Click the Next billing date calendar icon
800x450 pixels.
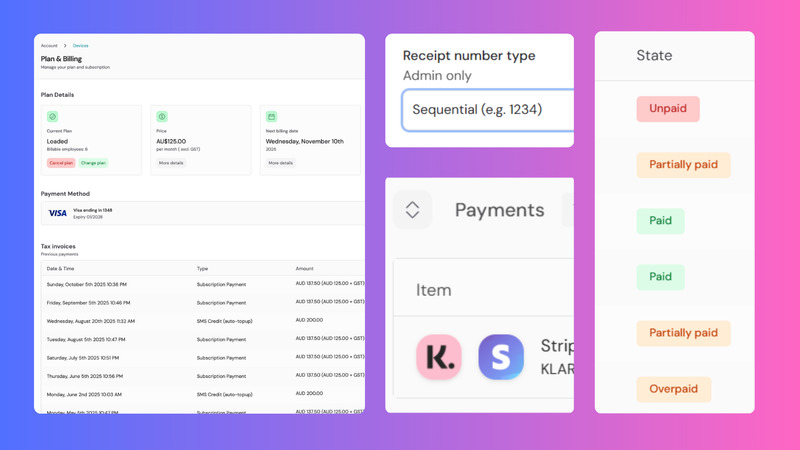pos(271,116)
